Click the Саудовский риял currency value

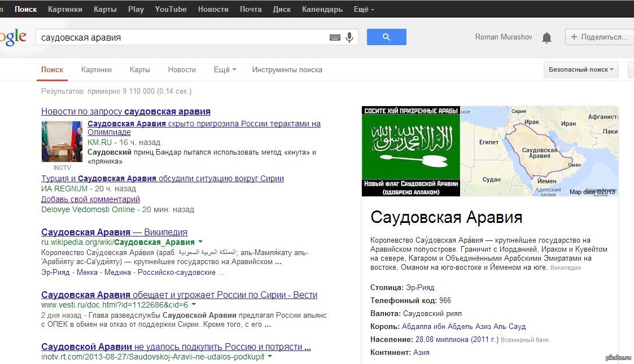(x=432, y=314)
